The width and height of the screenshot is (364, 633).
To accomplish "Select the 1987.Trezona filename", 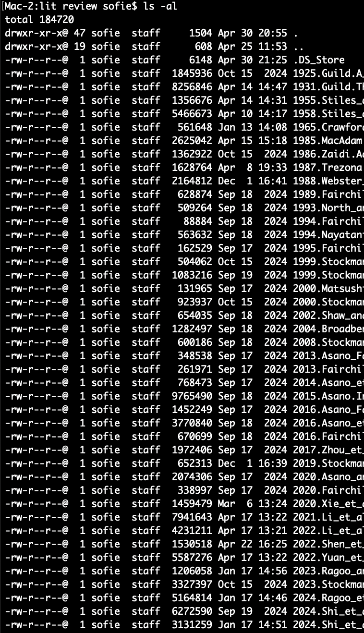I will coord(328,168).
